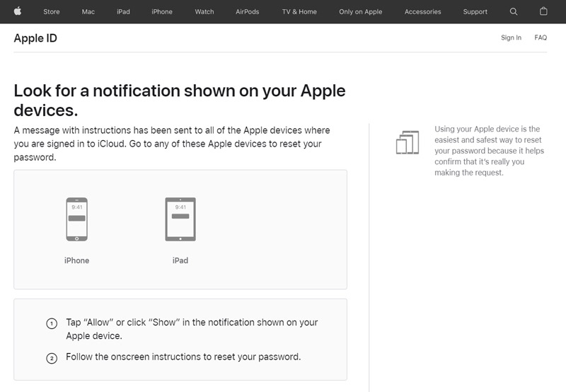Click "A message with instructions" paragraph
Screen dimensions: 566x392
(172, 144)
